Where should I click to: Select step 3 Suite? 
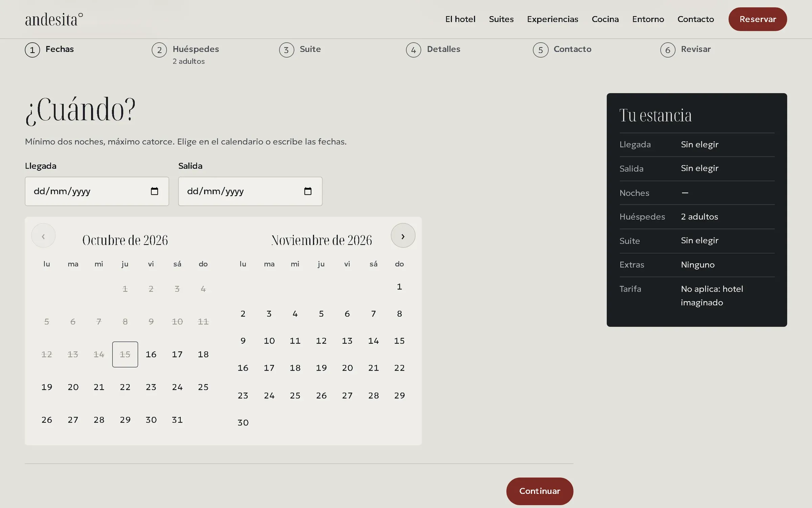pos(300,50)
